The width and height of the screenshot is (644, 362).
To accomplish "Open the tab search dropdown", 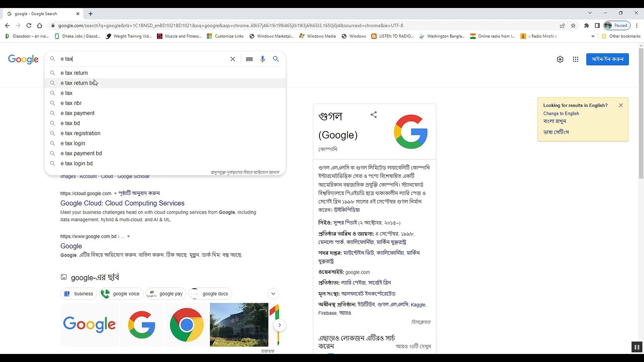I will tap(590, 13).
